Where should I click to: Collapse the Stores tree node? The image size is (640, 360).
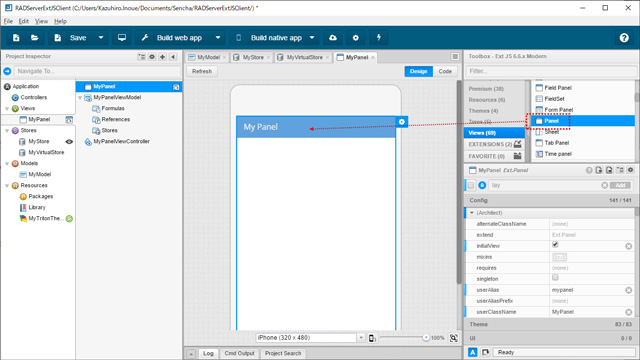click(7, 131)
